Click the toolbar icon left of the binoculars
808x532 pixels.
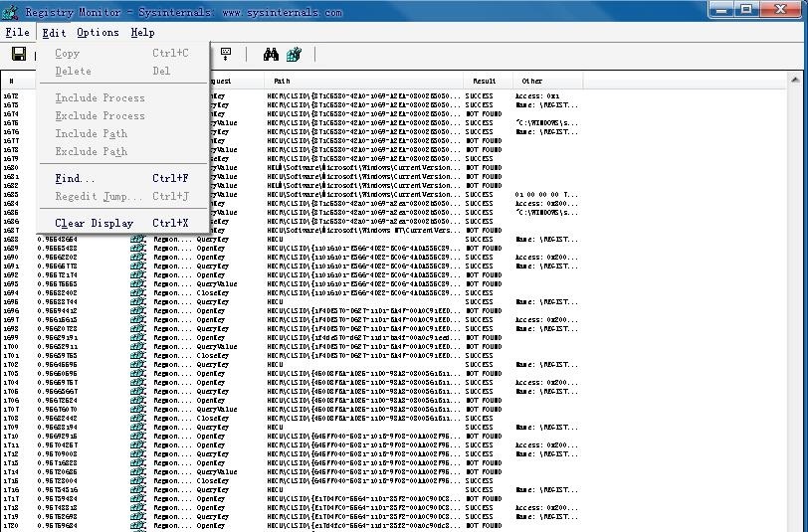pos(226,54)
